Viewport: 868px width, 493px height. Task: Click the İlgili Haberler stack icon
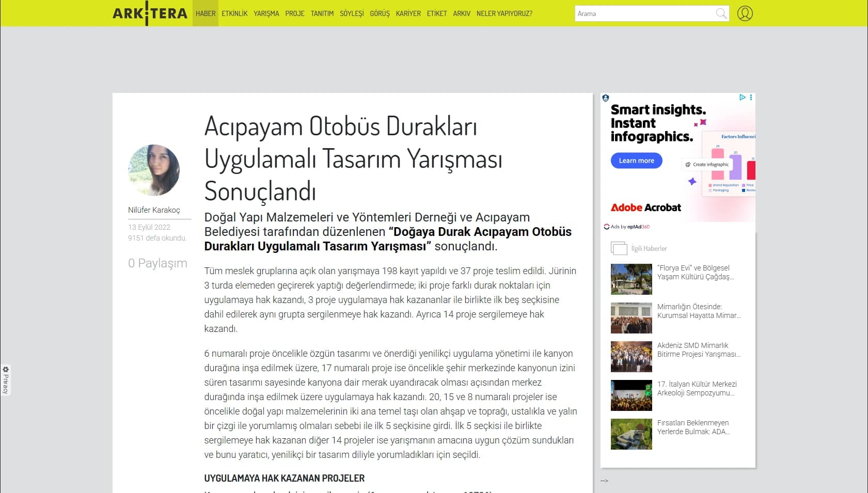tap(619, 249)
